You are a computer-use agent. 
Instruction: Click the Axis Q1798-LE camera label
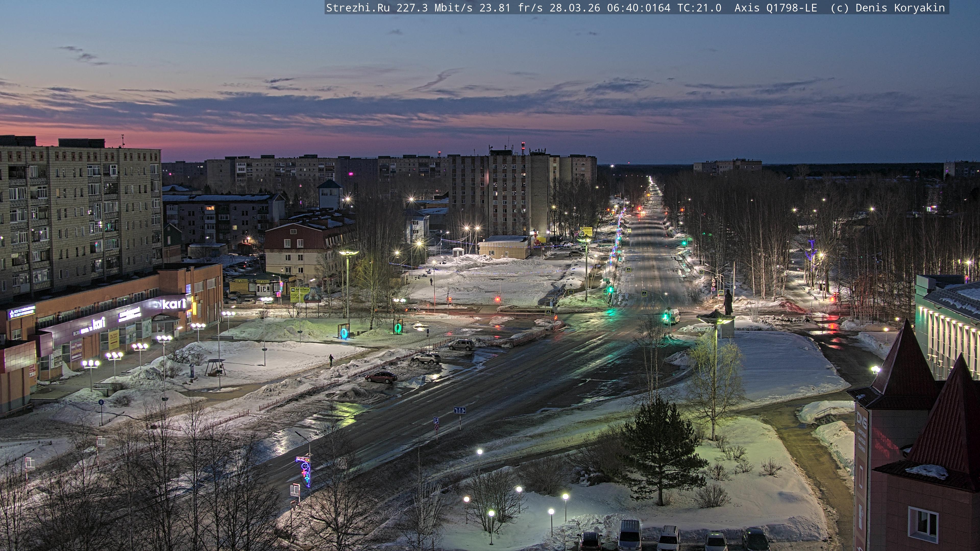point(775,8)
